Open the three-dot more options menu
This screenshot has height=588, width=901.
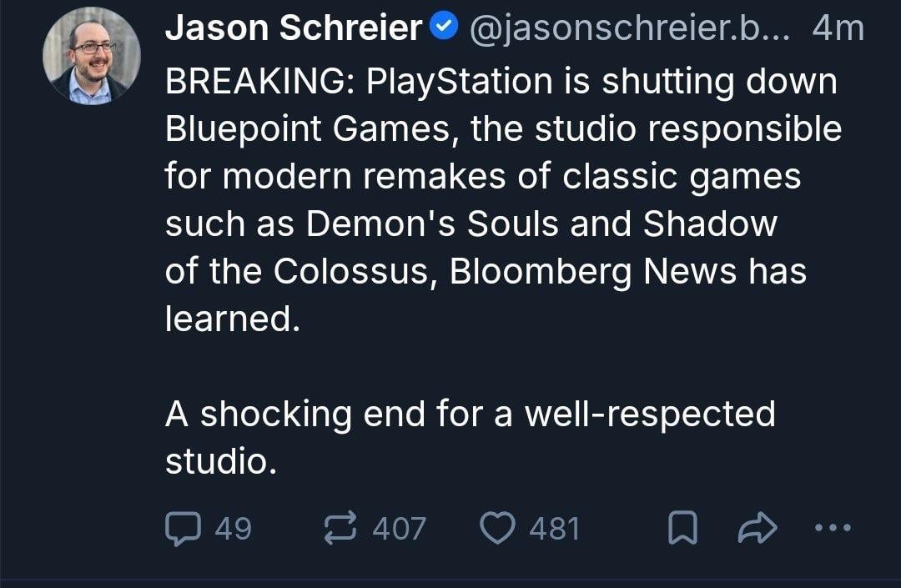coord(832,528)
